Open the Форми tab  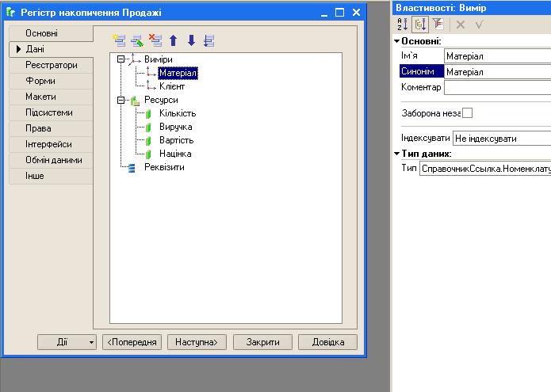tap(52, 81)
